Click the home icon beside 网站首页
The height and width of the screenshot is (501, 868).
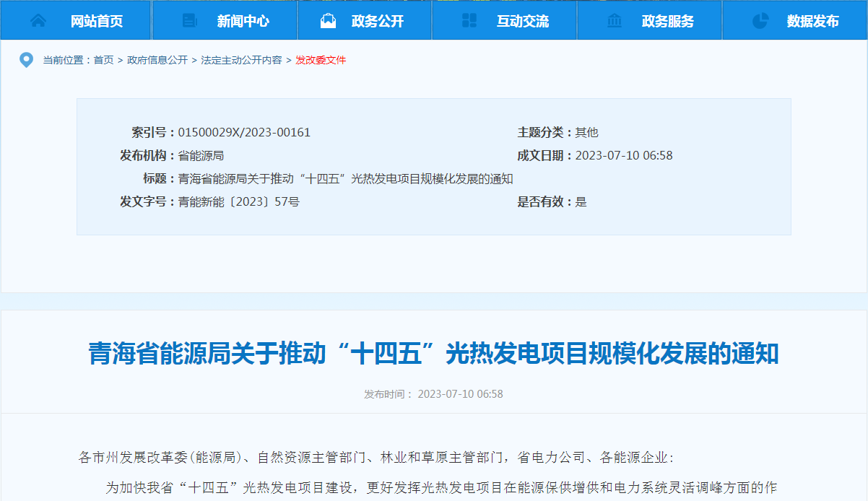(x=38, y=21)
